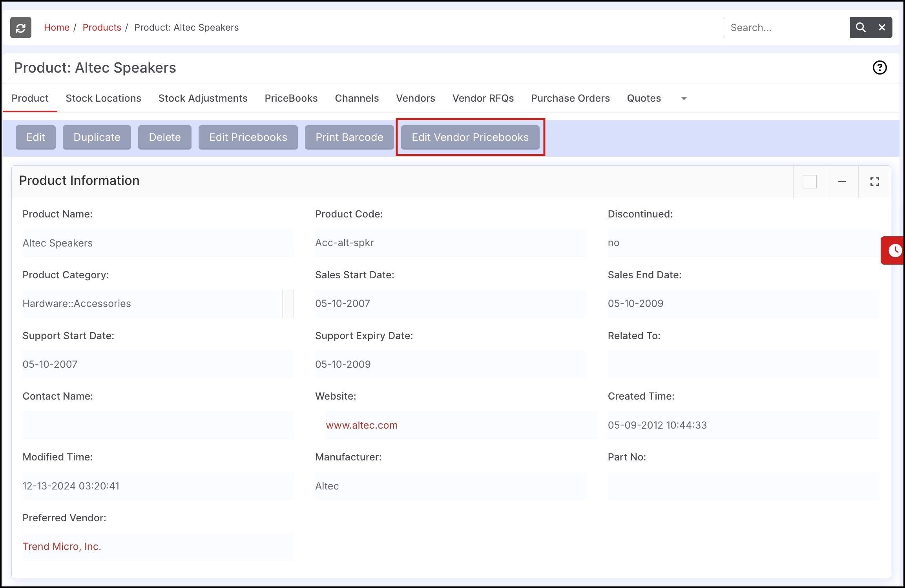Open the Channels tab

click(x=357, y=98)
